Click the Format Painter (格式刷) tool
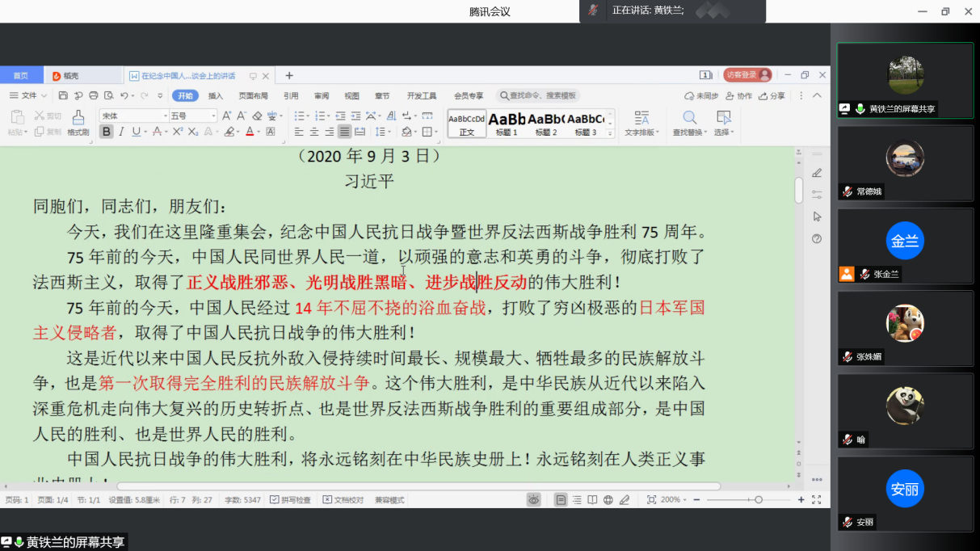The image size is (980, 551). (x=78, y=122)
